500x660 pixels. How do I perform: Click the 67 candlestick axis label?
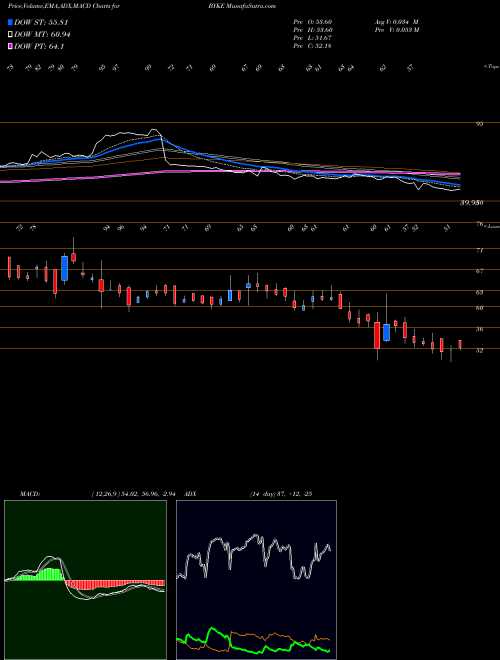(479, 271)
